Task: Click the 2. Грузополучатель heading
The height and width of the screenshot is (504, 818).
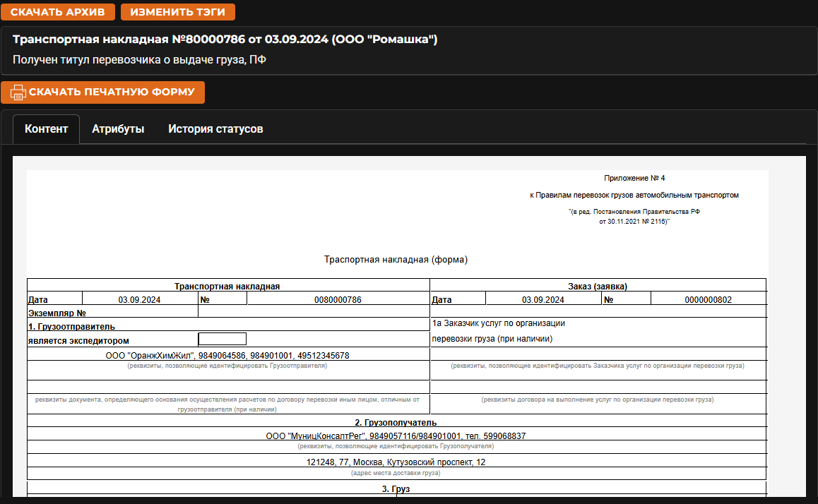Action: tap(396, 422)
